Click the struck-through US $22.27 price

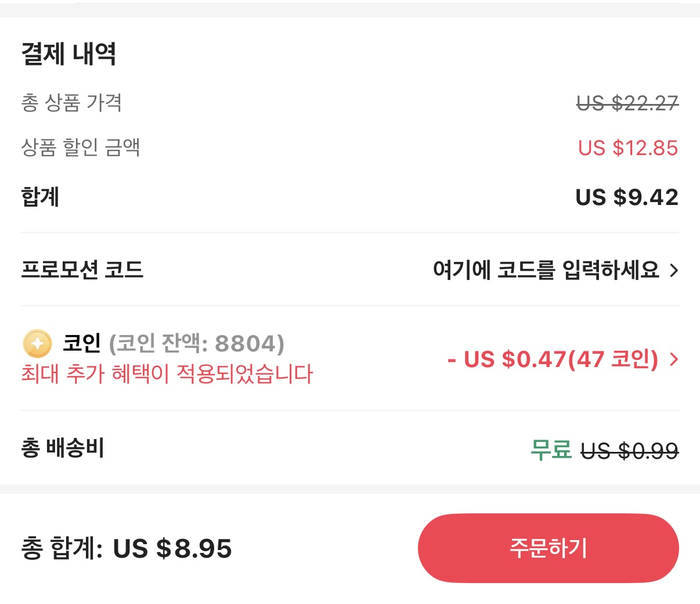pos(626,103)
